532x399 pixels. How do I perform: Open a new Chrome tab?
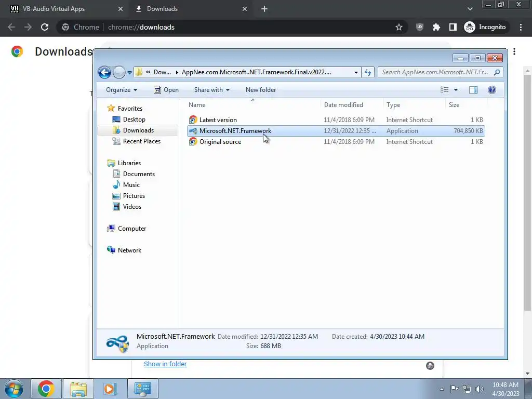pos(264,9)
